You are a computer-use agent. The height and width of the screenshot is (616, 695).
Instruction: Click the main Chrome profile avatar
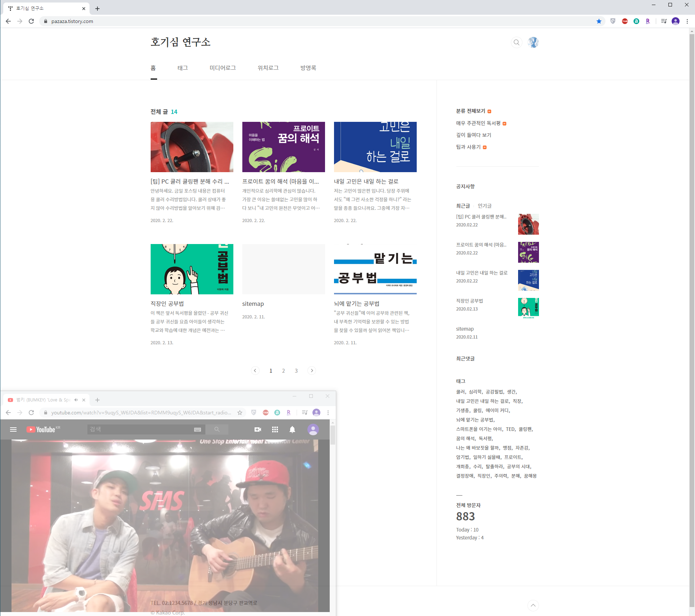tap(676, 21)
